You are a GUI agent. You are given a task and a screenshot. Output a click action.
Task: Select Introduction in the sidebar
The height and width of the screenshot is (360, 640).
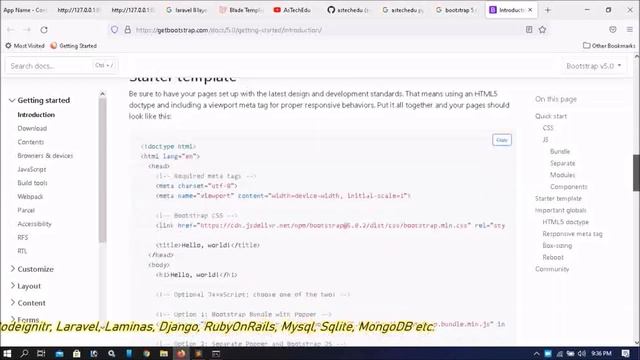pos(36,115)
